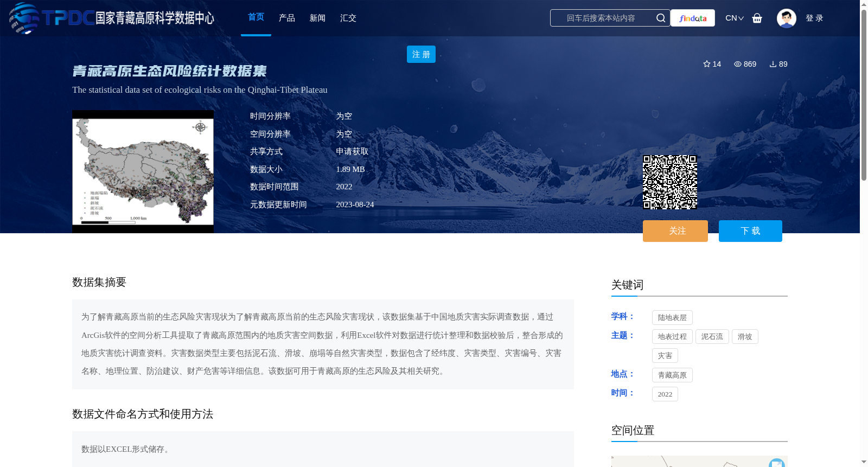This screenshot has height=467, width=868.
Task: Open the shopping basket icon
Action: click(x=757, y=18)
